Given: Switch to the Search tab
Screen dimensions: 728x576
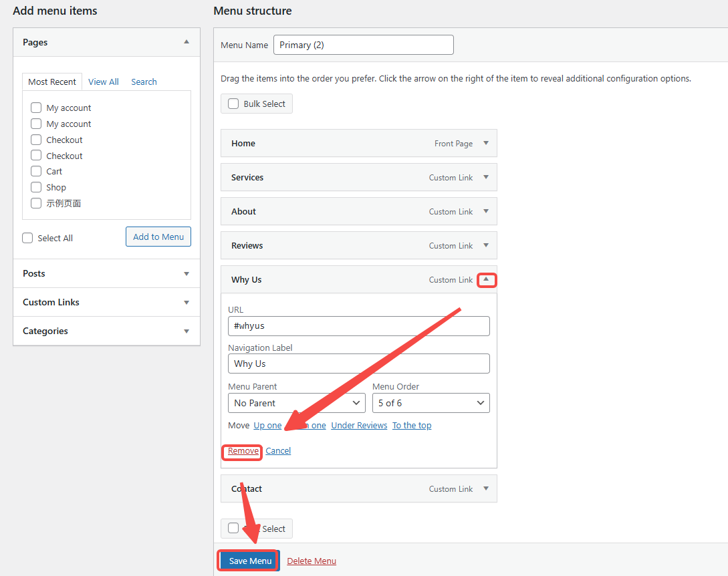Looking at the screenshot, I should (144, 82).
